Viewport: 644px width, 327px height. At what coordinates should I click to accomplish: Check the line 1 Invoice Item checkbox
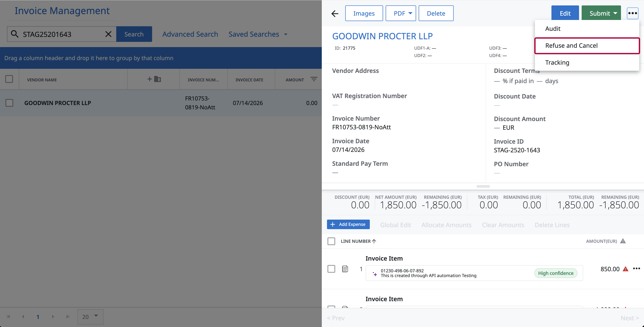click(331, 269)
